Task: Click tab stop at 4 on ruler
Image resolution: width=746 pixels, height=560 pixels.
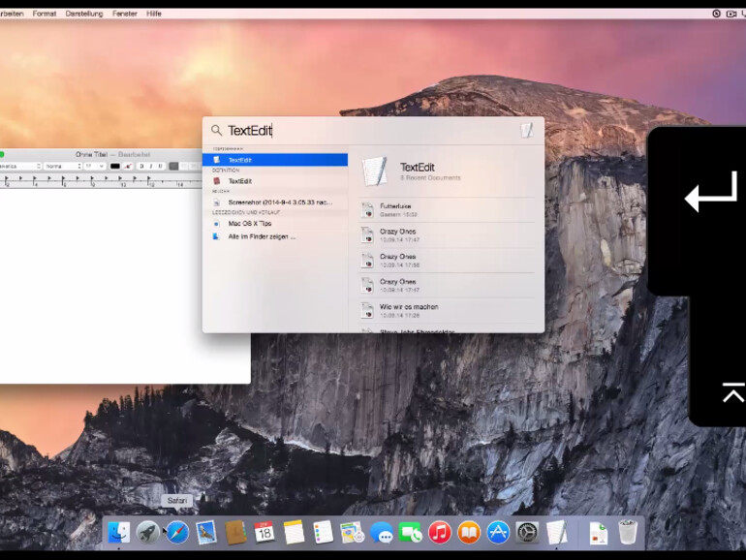Action: click(x=34, y=179)
